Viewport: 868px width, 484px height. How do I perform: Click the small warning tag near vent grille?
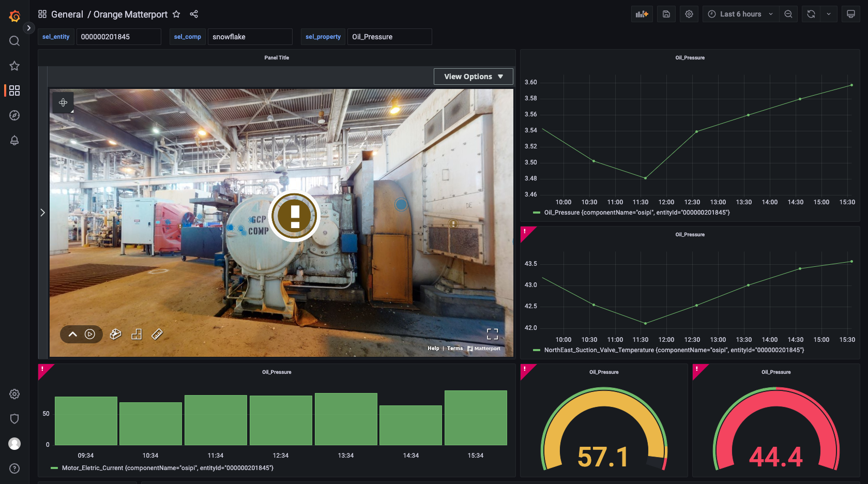point(453,224)
